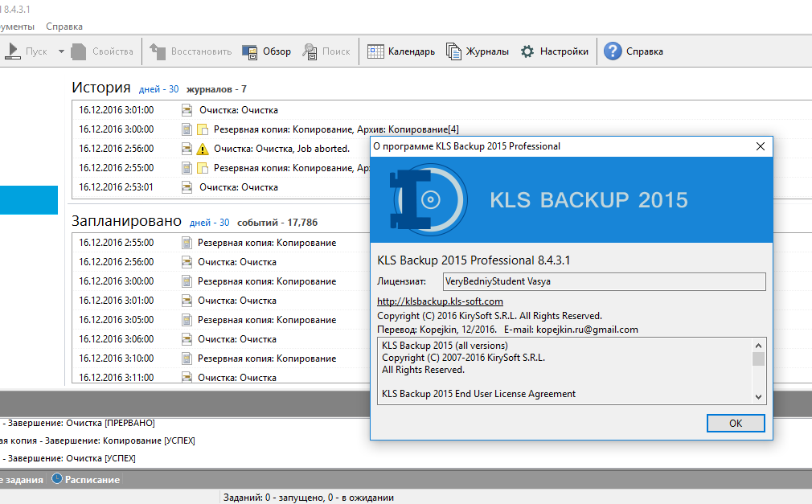
Task: Open the cut-off Инструменты menu in the menu bar
Action: [x=17, y=27]
